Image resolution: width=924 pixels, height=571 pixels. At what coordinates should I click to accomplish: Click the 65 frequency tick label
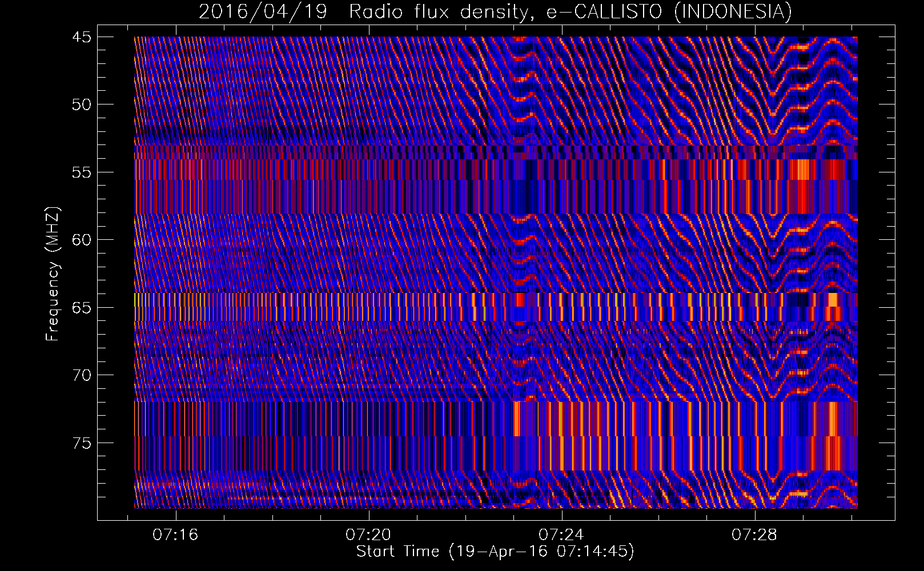[82, 308]
